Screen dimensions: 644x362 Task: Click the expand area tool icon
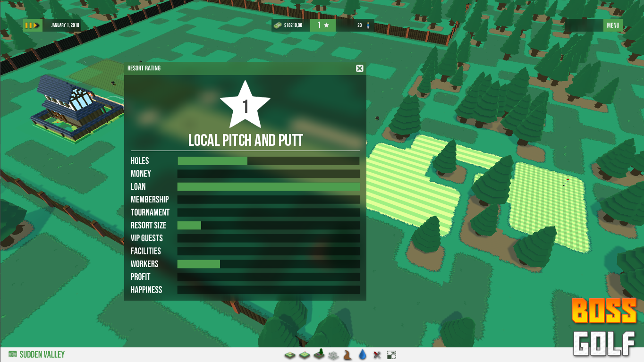391,355
